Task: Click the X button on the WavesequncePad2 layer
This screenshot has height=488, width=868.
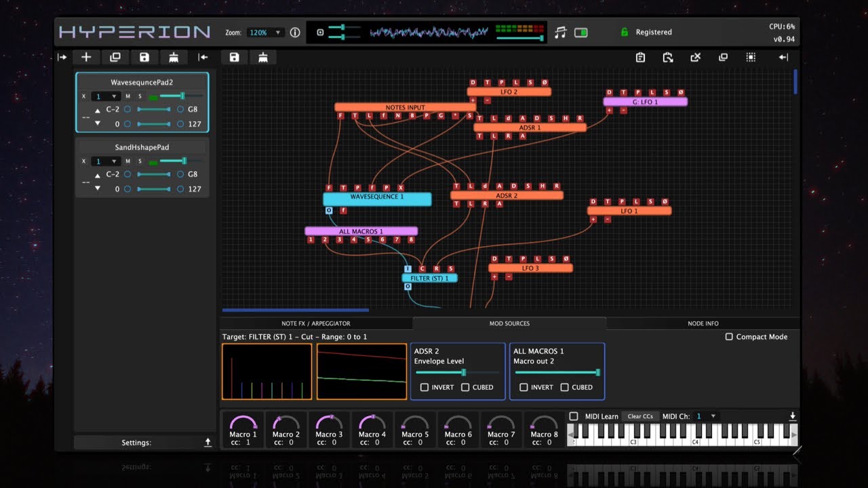Action: [84, 96]
